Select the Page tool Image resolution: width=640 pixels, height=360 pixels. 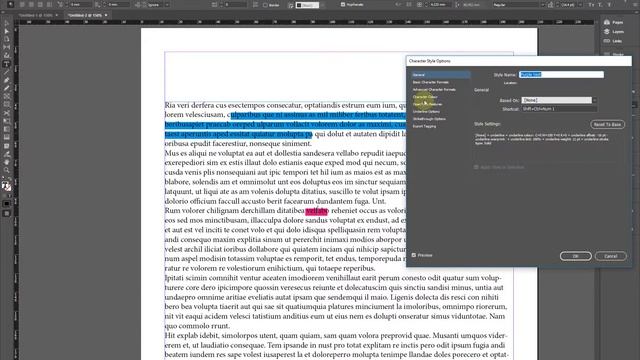click(x=7, y=40)
